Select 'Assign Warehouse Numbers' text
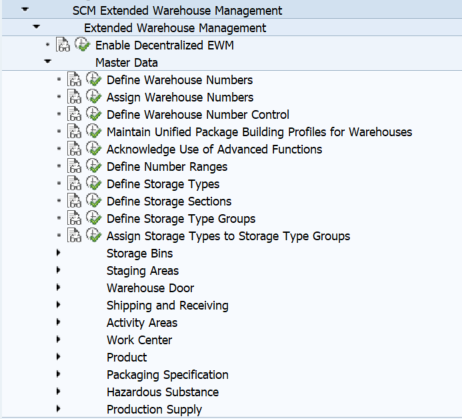The width and height of the screenshot is (462, 419). click(180, 97)
